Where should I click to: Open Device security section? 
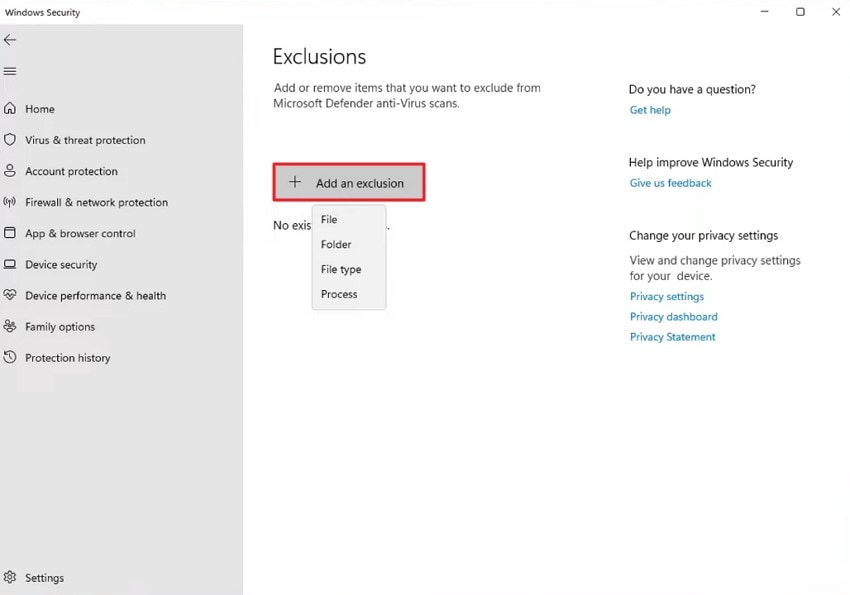coord(66,264)
